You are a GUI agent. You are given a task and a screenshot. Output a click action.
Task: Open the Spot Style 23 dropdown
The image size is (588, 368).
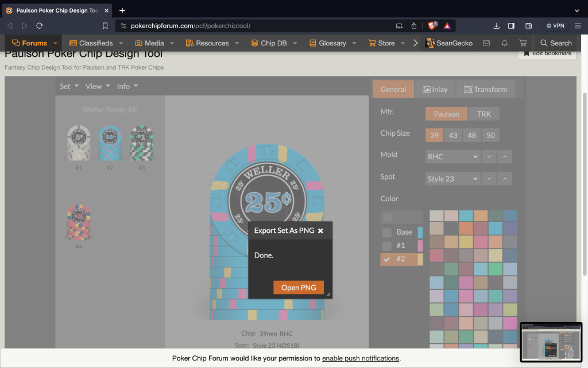pos(453,179)
